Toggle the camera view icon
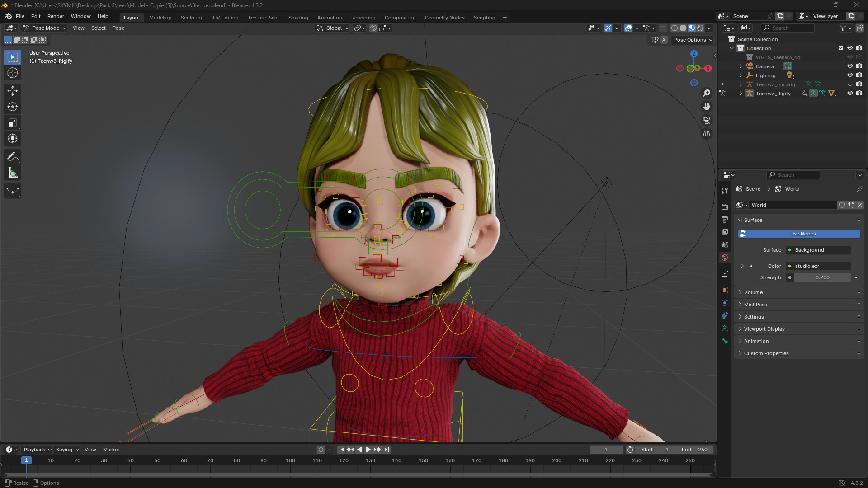The height and width of the screenshot is (488, 868). click(x=707, y=120)
